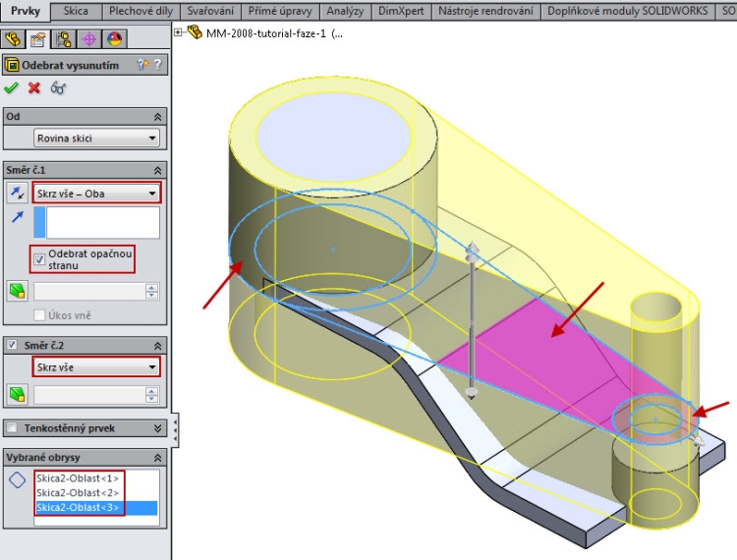Viewport: 737px width, 560px height.
Task: Click the selected contours diamond icon
Action: click(x=18, y=479)
